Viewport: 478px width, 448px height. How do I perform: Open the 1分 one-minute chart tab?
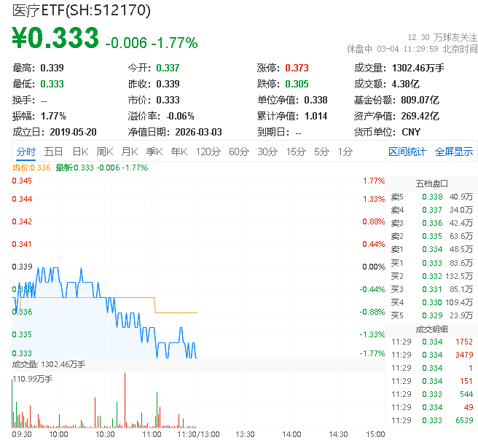pyautogui.click(x=345, y=152)
